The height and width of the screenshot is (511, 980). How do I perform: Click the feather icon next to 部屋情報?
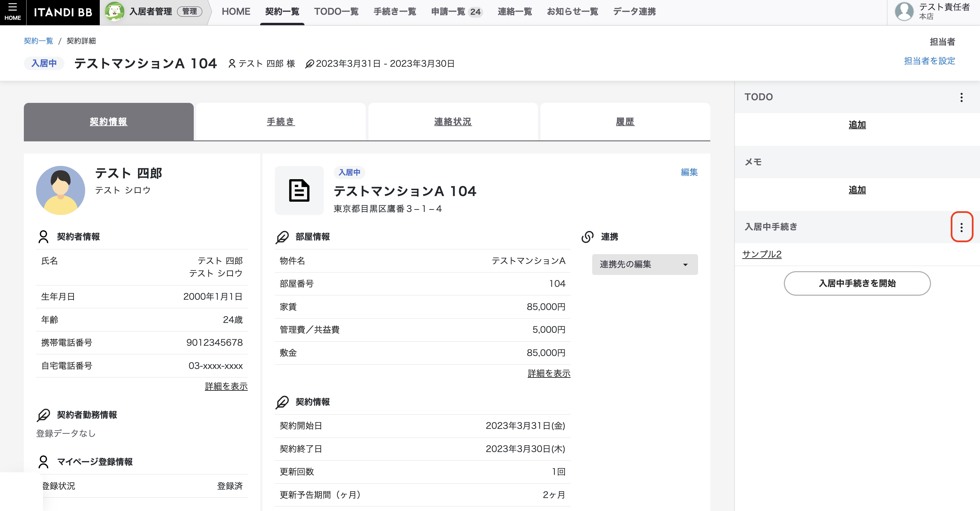pyautogui.click(x=282, y=237)
